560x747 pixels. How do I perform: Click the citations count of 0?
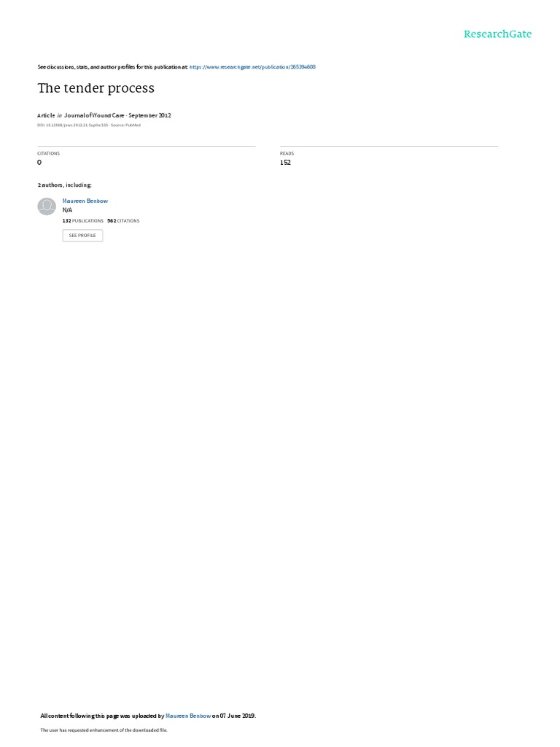click(39, 163)
